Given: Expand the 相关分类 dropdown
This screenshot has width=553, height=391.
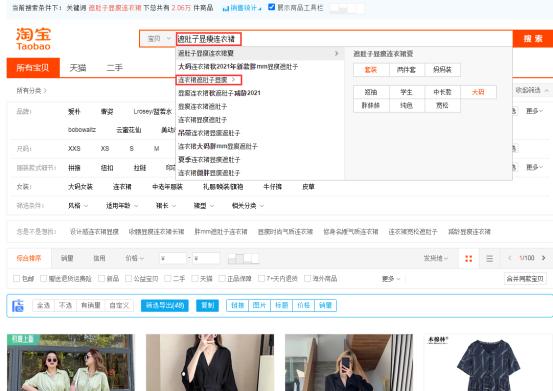Looking at the screenshot, I should point(248,206).
